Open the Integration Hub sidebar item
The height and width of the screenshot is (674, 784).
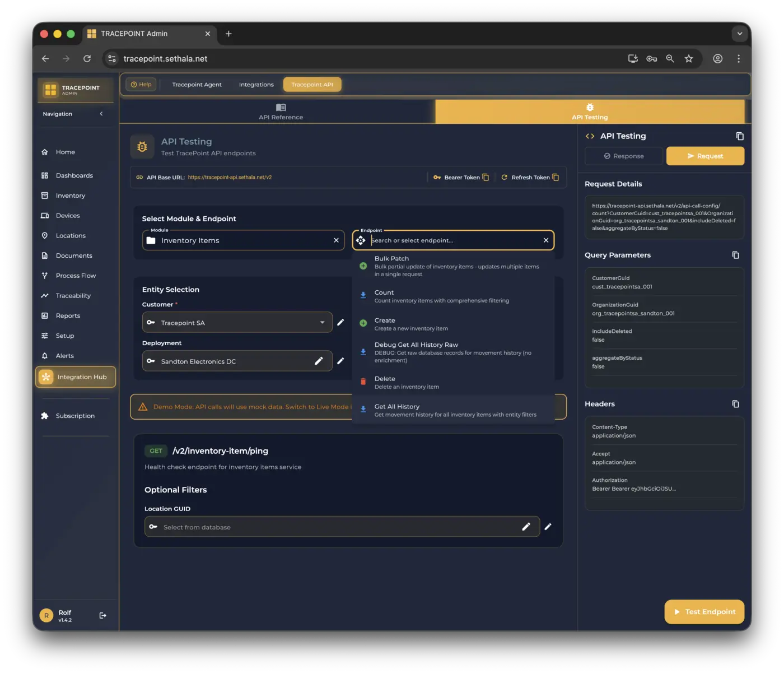coord(76,377)
